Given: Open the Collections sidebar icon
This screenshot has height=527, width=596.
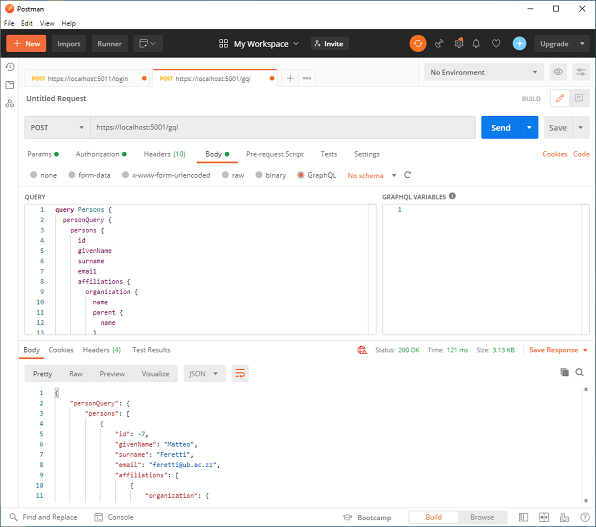Looking at the screenshot, I should pyautogui.click(x=10, y=85).
